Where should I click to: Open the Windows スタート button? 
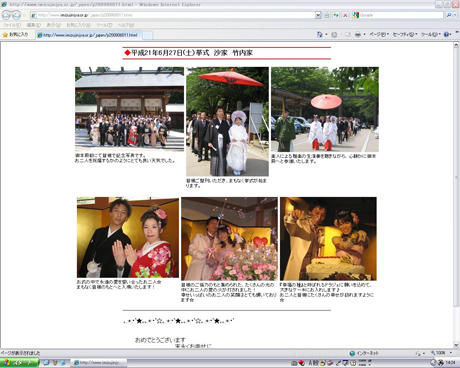(19, 363)
